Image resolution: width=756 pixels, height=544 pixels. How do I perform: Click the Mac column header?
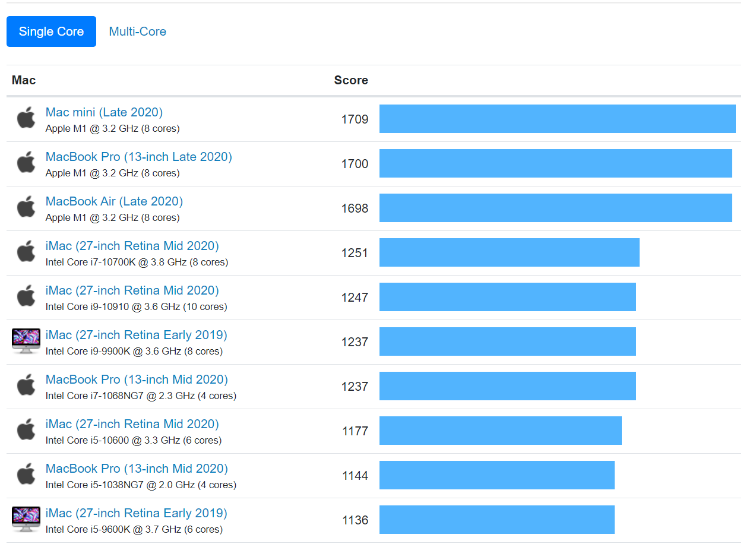pyautogui.click(x=24, y=80)
